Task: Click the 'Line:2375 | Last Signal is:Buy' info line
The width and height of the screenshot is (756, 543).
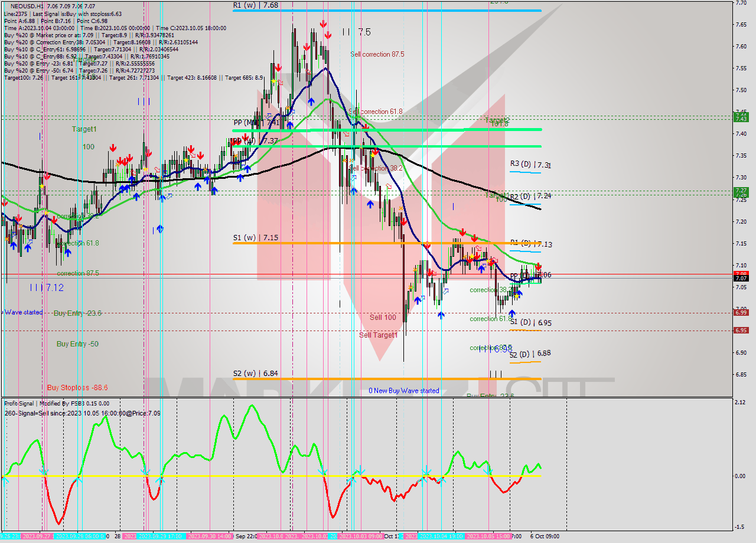Action: pos(63,14)
